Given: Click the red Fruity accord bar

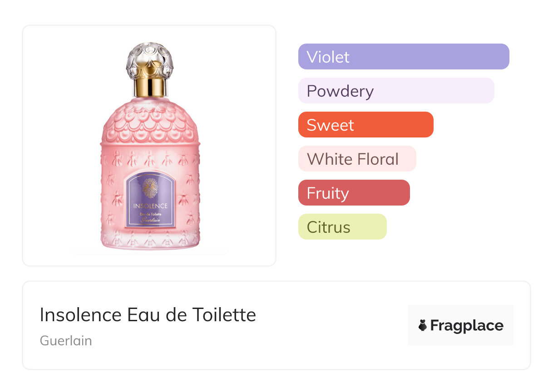Looking at the screenshot, I should 354,193.
